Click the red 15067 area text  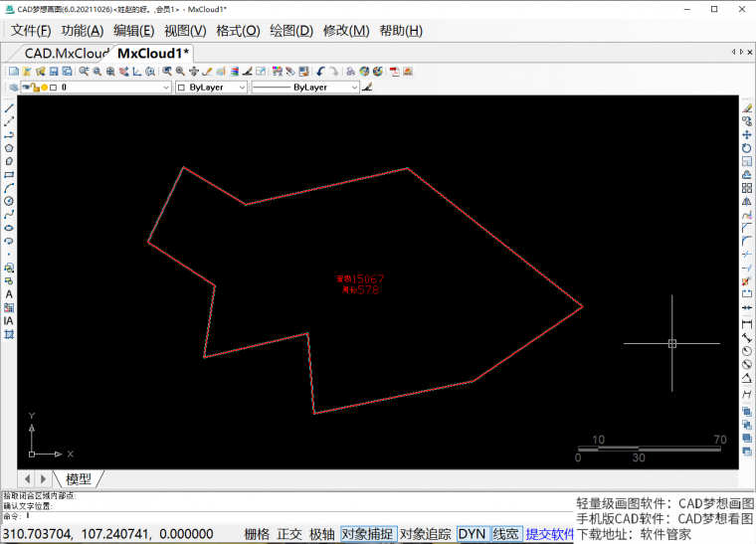coord(368,279)
